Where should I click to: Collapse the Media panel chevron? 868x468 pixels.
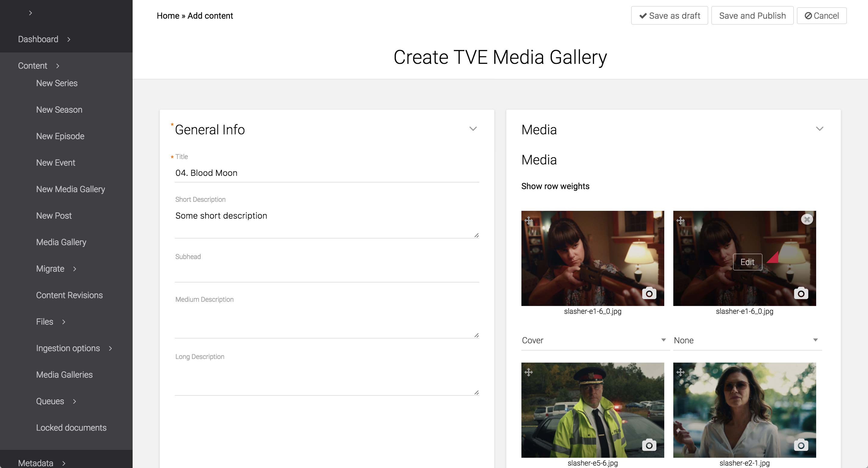coord(819,129)
